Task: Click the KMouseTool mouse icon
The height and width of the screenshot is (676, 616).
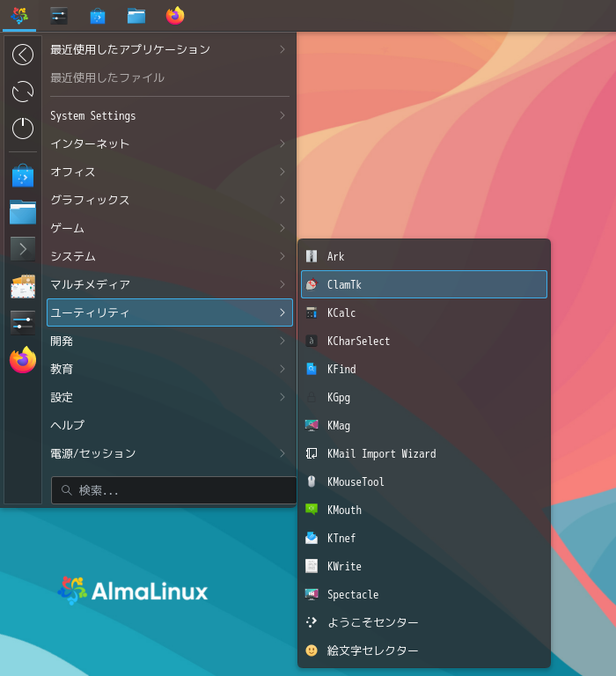Action: click(x=312, y=481)
